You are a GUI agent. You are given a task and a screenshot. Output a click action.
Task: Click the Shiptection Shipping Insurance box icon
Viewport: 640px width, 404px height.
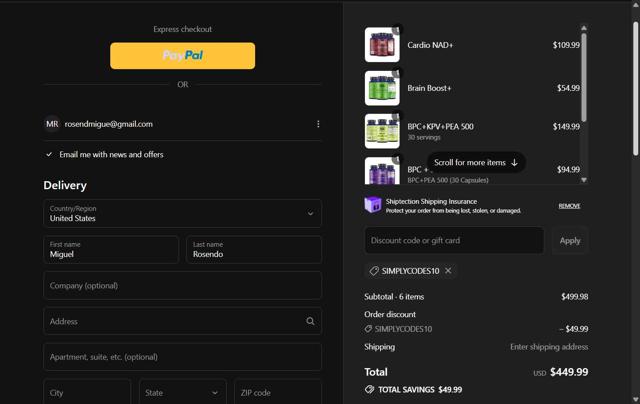373,205
